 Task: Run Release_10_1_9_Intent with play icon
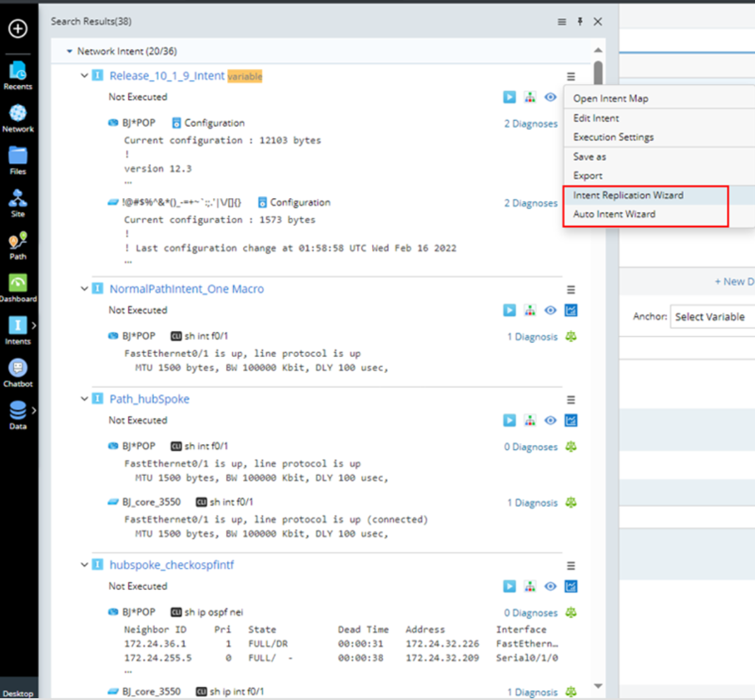click(x=510, y=97)
